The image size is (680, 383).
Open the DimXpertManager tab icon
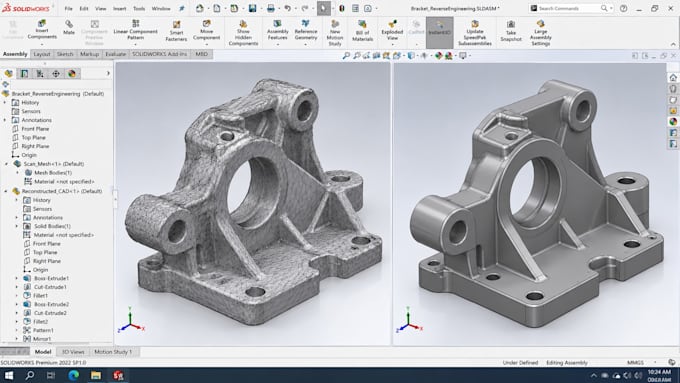[x=56, y=74]
